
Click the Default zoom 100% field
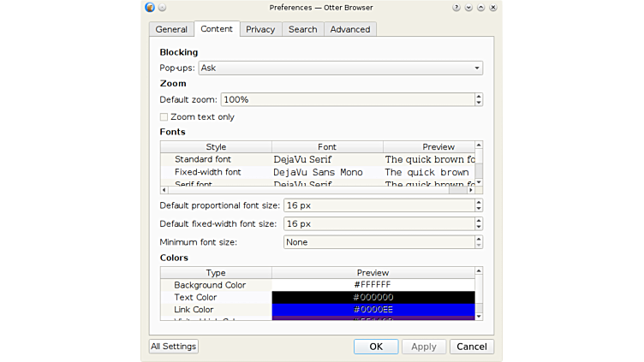[347, 99]
